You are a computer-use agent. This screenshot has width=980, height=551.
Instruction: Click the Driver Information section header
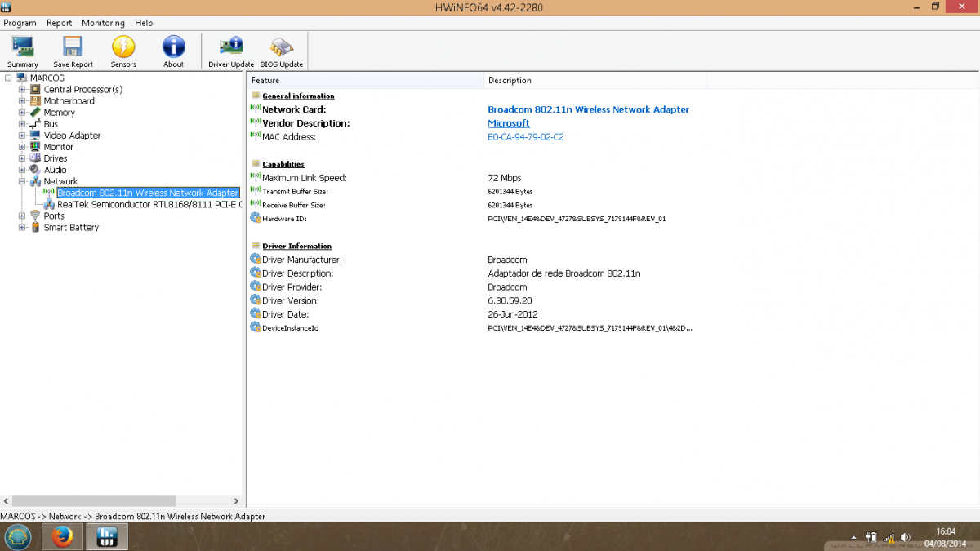296,246
